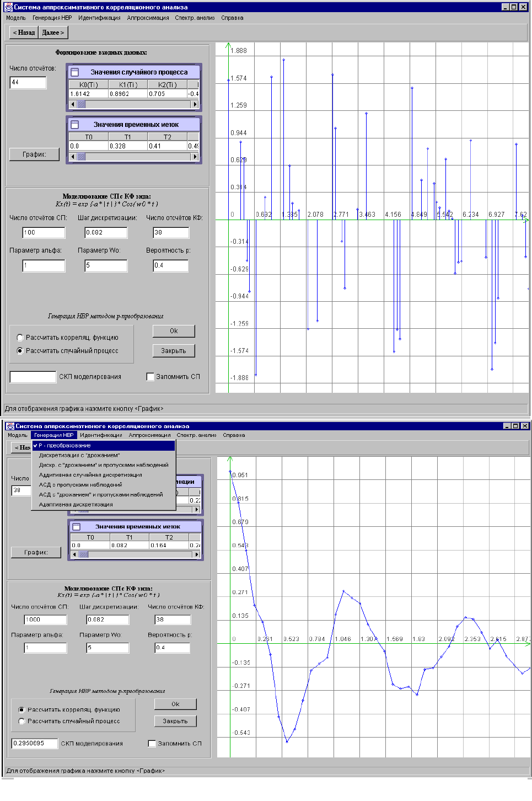The image size is (532, 801).
Task: Click the upper window 'Значения временных меток' frame icon
Action: (75, 125)
